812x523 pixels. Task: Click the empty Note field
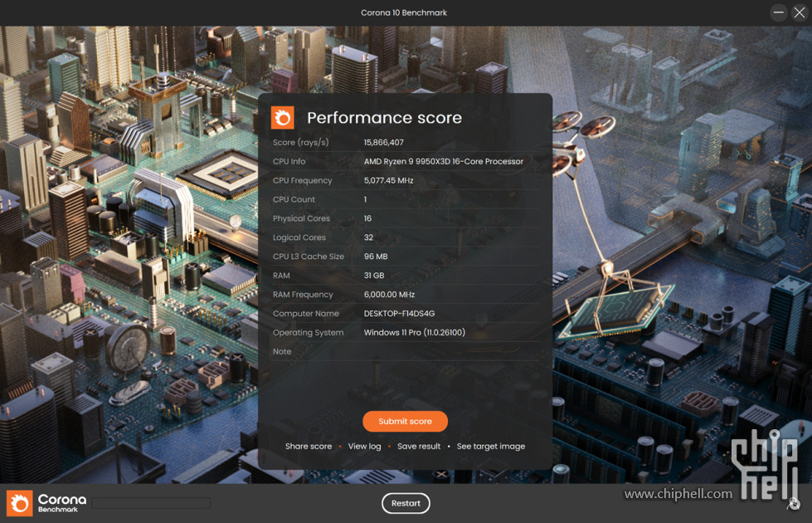tap(448, 352)
